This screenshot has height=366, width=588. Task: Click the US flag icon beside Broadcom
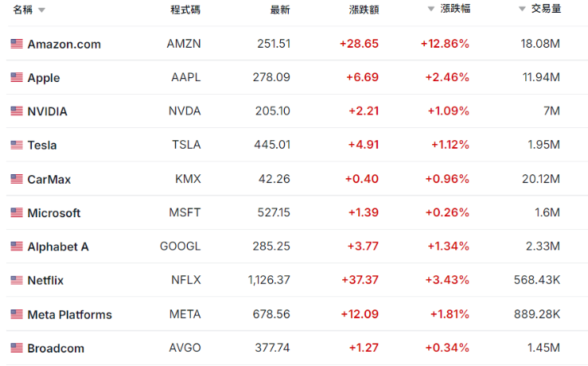click(x=17, y=348)
